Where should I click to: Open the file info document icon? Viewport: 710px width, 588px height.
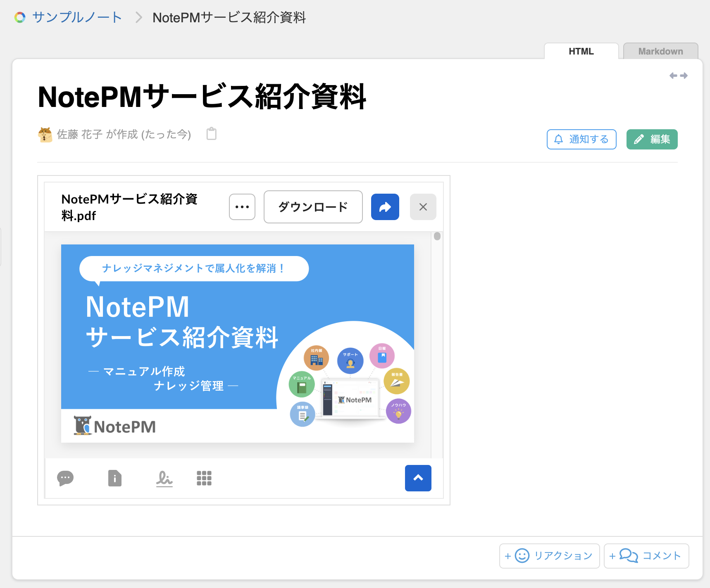point(115,478)
